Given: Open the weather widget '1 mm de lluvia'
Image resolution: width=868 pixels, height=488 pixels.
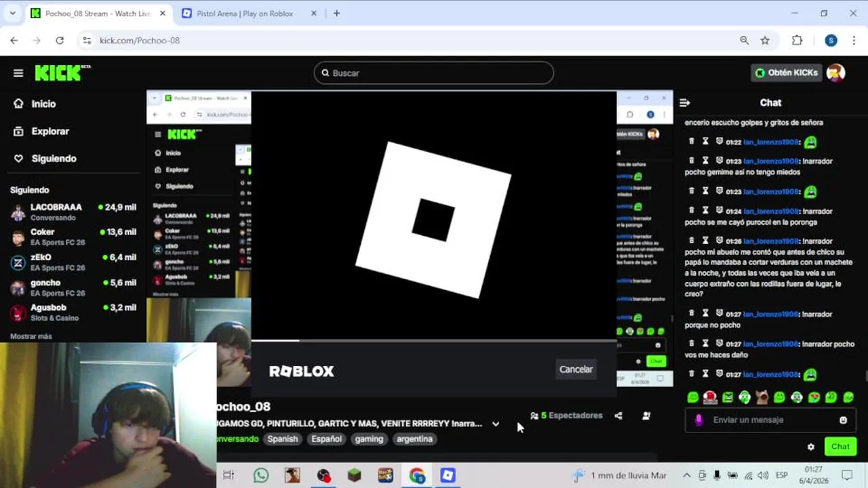Looking at the screenshot, I should coord(619,476).
